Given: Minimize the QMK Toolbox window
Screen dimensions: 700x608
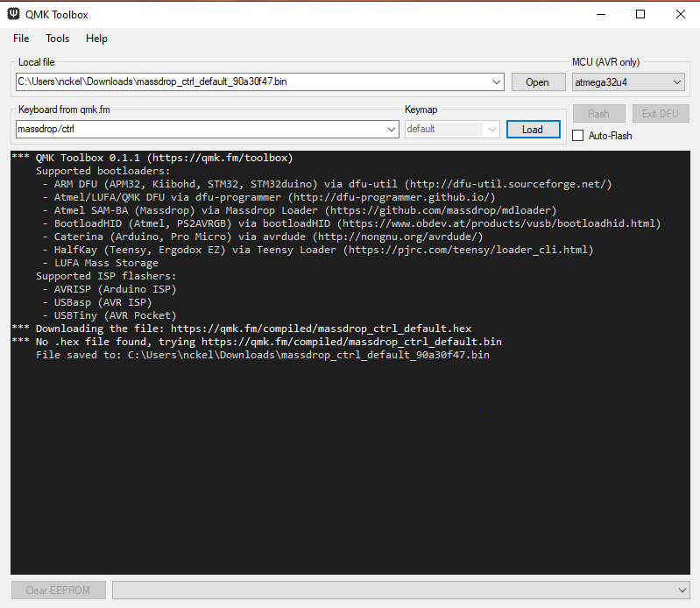Looking at the screenshot, I should 601,14.
